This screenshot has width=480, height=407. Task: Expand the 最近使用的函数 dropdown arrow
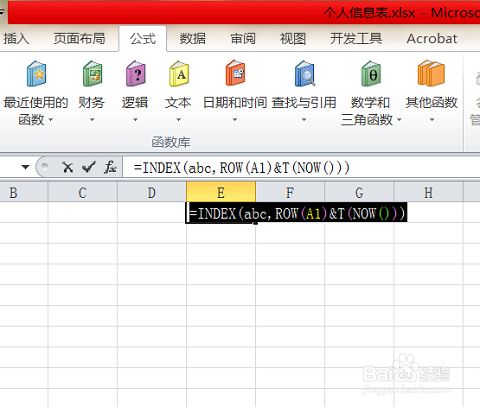[x=51, y=120]
